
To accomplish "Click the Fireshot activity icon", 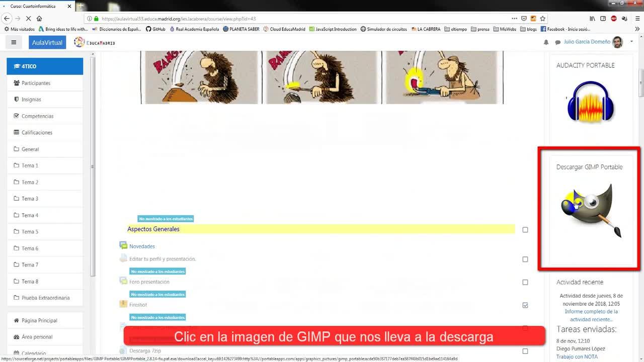I will pos(123,304).
